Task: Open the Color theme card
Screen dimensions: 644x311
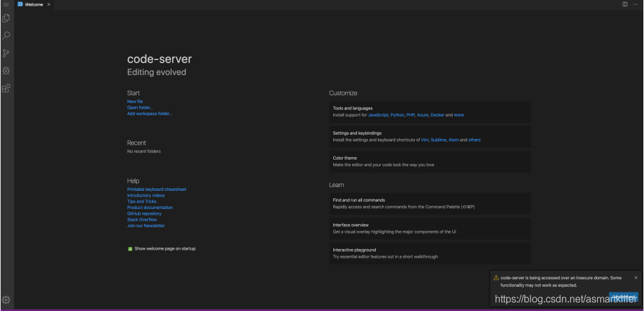Action: click(x=430, y=161)
